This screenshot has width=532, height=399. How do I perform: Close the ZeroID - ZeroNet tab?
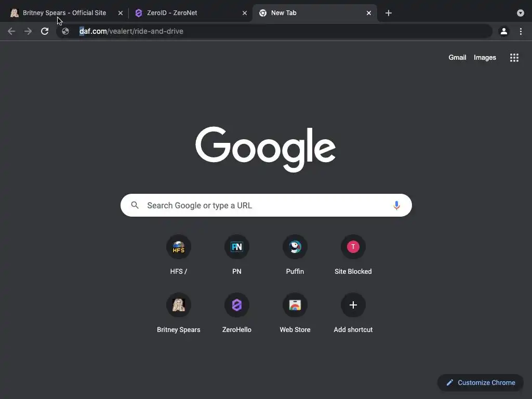tap(245, 13)
